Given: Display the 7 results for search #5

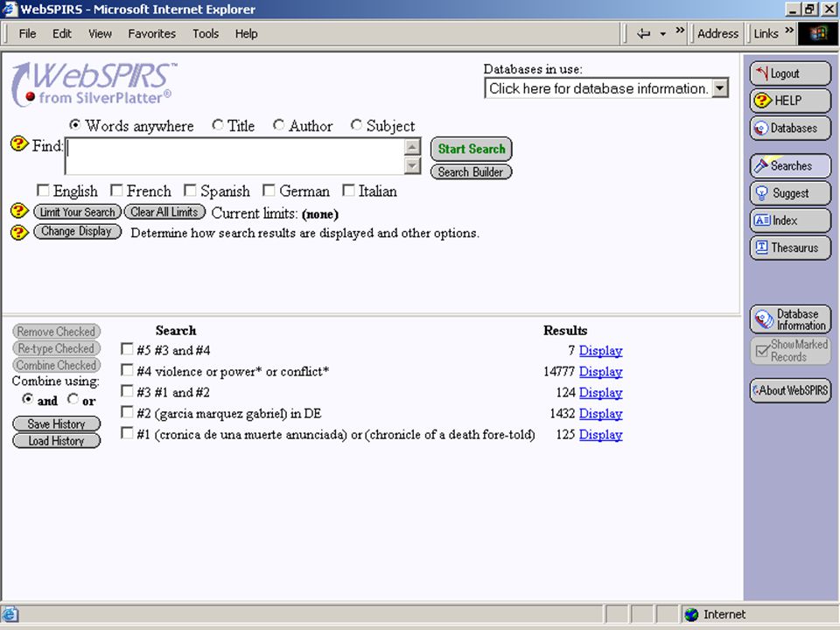Looking at the screenshot, I should click(600, 350).
